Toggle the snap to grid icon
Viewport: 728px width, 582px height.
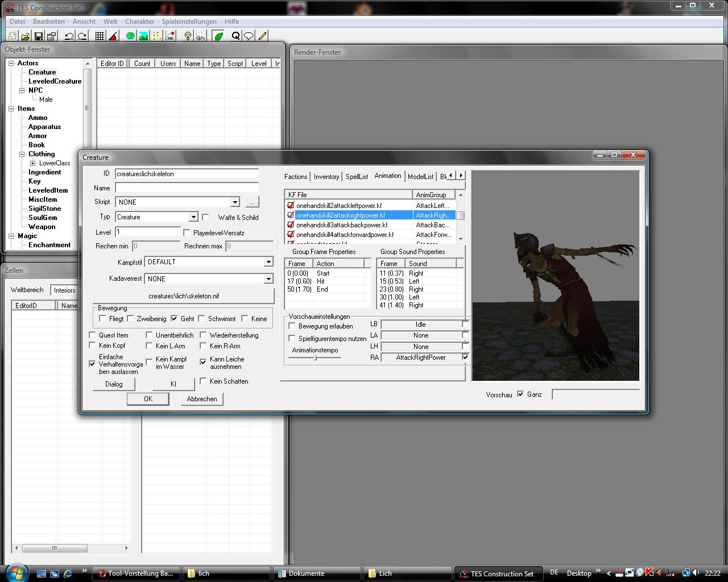[x=100, y=36]
